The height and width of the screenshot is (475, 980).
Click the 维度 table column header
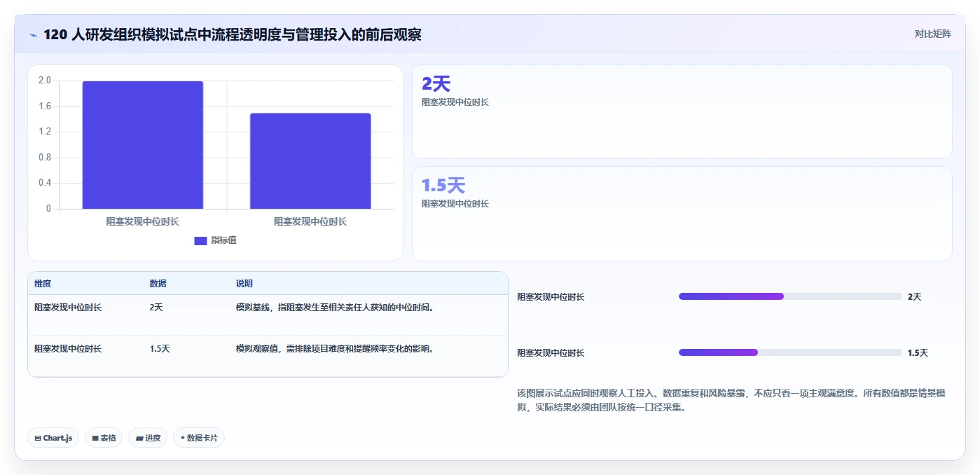tap(43, 284)
